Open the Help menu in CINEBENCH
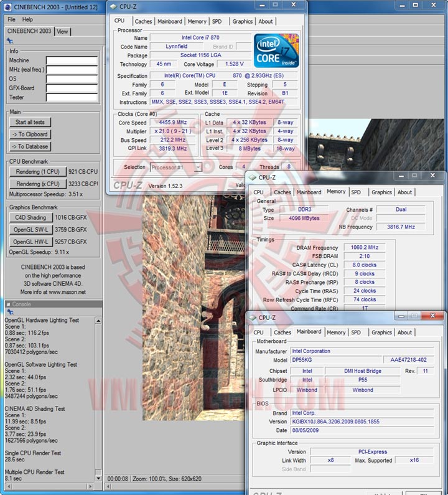448x495 pixels. [27, 19]
